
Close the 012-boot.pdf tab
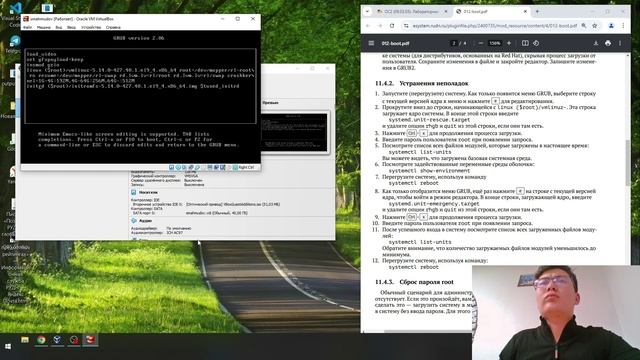point(525,11)
